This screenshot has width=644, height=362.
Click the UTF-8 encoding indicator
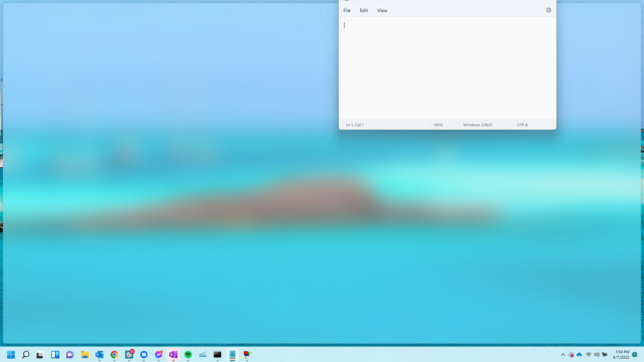522,125
